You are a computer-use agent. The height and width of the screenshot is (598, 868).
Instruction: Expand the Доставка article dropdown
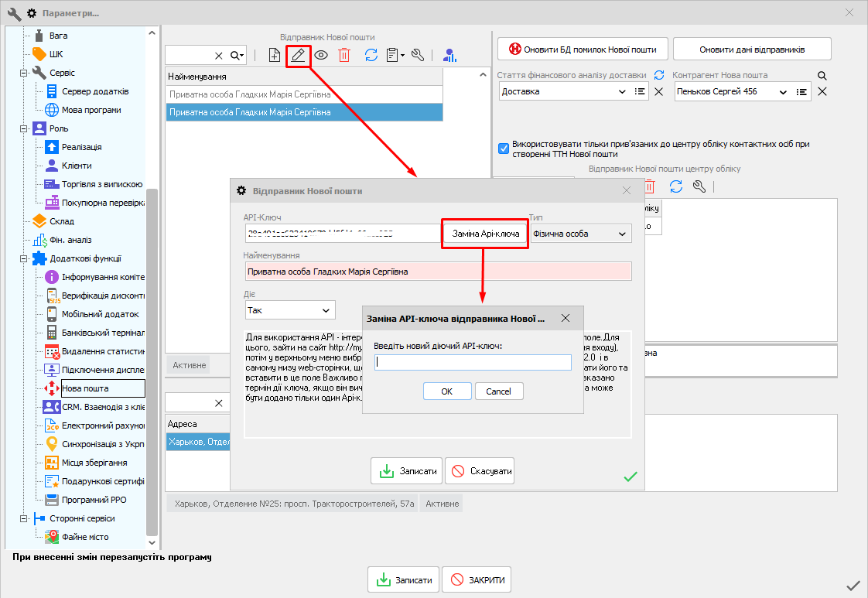(624, 92)
